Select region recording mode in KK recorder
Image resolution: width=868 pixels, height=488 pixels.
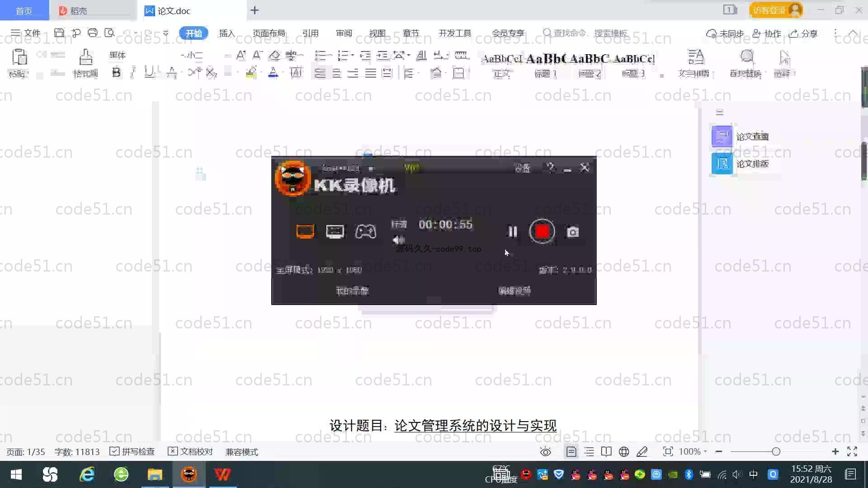pos(335,231)
